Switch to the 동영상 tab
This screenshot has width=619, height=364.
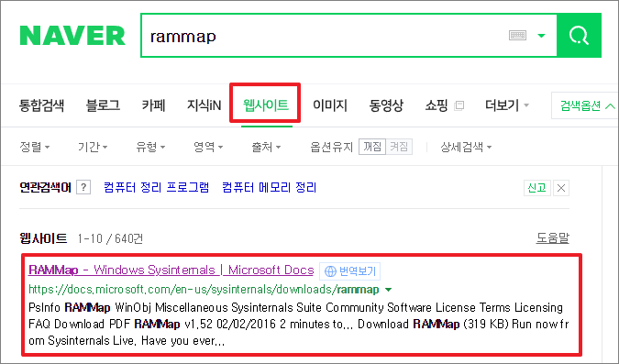click(386, 105)
